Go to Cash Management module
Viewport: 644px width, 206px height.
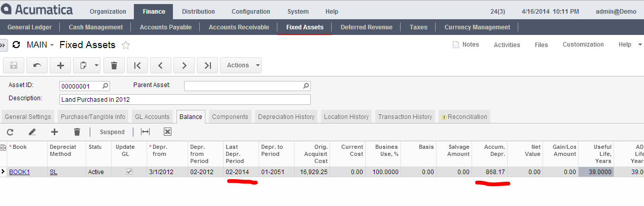[96, 27]
